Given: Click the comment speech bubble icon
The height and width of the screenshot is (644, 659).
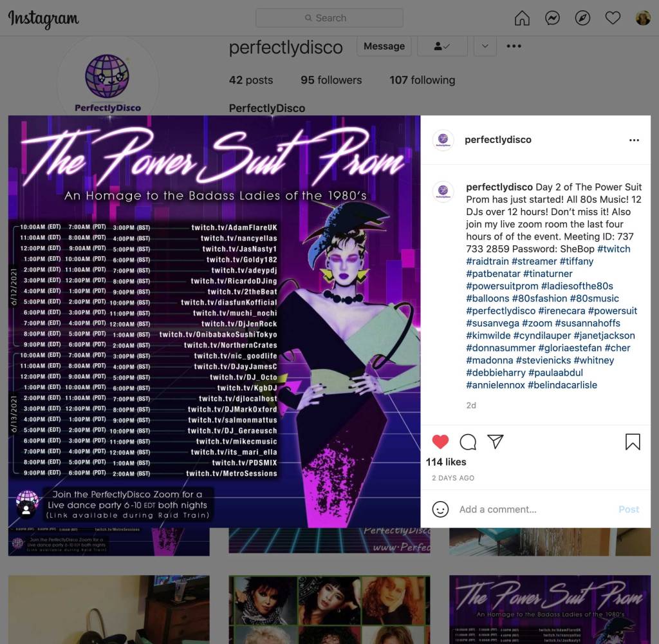Looking at the screenshot, I should [x=468, y=442].
